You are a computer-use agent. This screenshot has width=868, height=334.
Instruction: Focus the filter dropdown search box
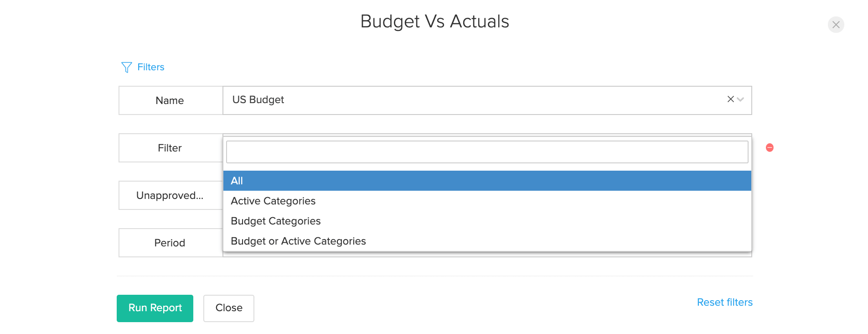(x=487, y=152)
